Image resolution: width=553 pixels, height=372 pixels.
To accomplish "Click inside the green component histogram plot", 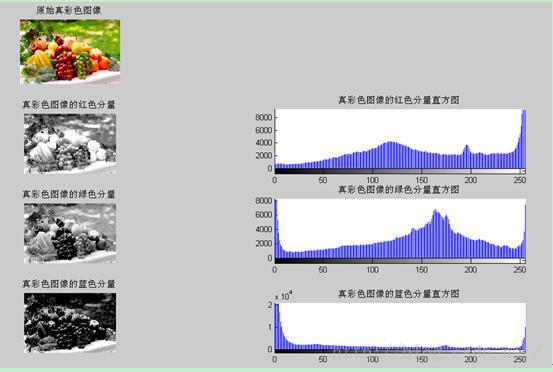I will click(x=400, y=228).
